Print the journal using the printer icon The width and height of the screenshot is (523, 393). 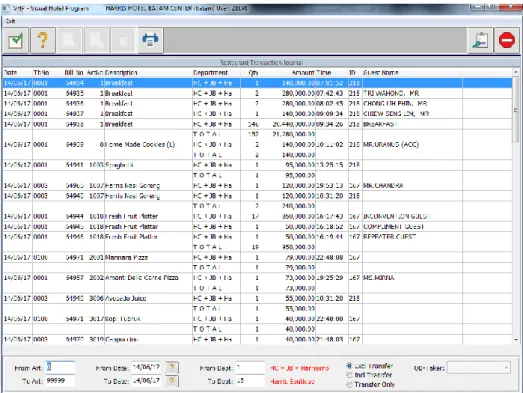coord(150,41)
